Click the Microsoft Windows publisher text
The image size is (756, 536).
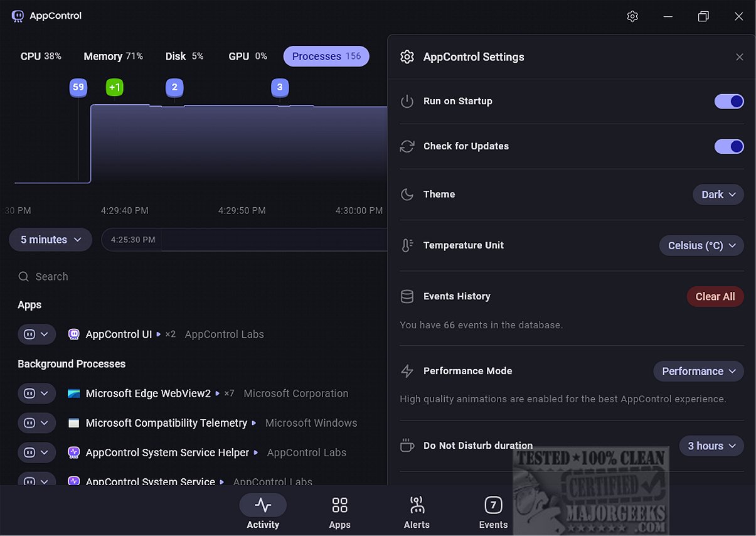tap(311, 423)
